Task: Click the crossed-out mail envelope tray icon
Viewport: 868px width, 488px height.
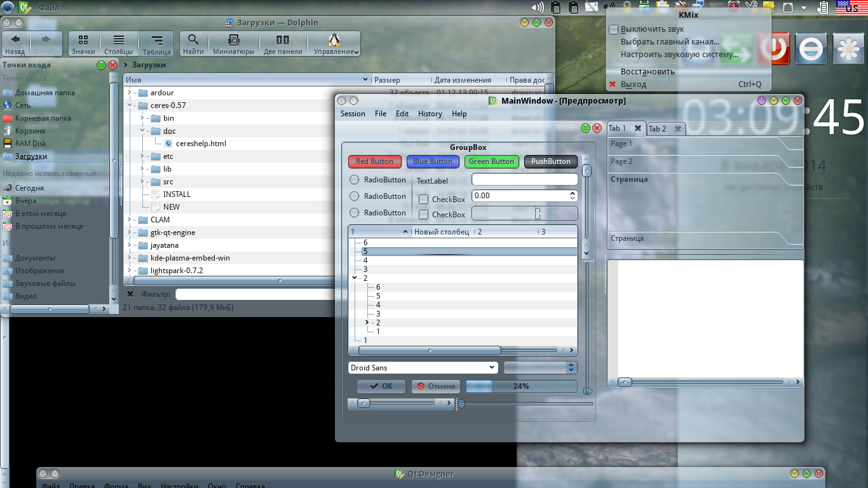Action: pyautogui.click(x=592, y=8)
